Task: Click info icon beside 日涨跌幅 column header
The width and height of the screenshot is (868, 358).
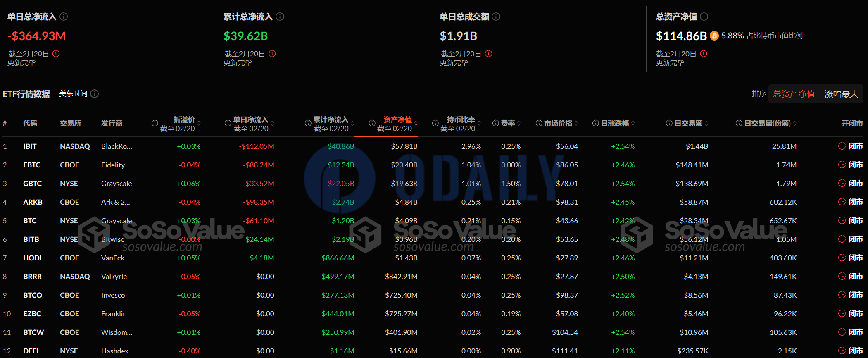Action: [x=595, y=123]
